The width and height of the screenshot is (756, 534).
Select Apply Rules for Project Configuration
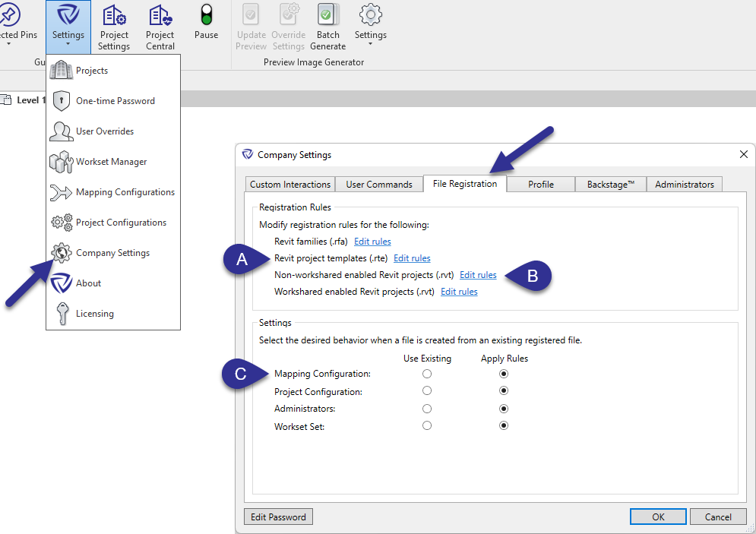coord(504,390)
